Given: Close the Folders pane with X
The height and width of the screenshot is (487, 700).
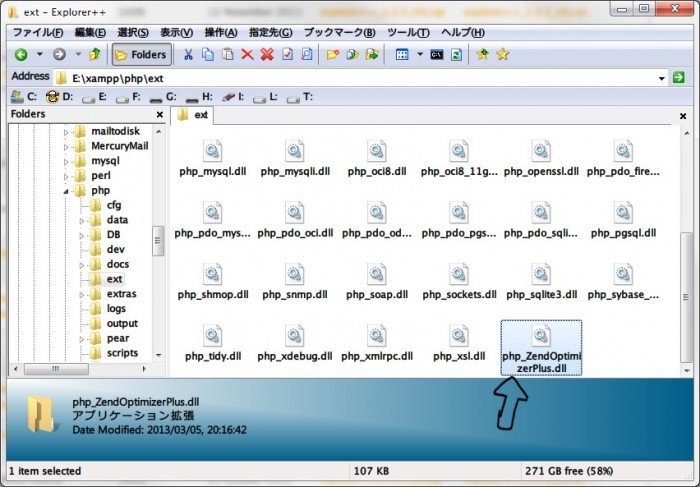Looking at the screenshot, I should click(x=158, y=115).
